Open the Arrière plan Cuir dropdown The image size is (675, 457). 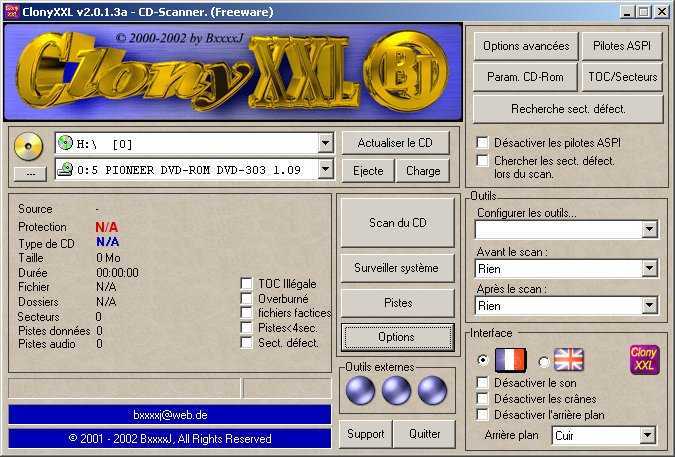[647, 435]
